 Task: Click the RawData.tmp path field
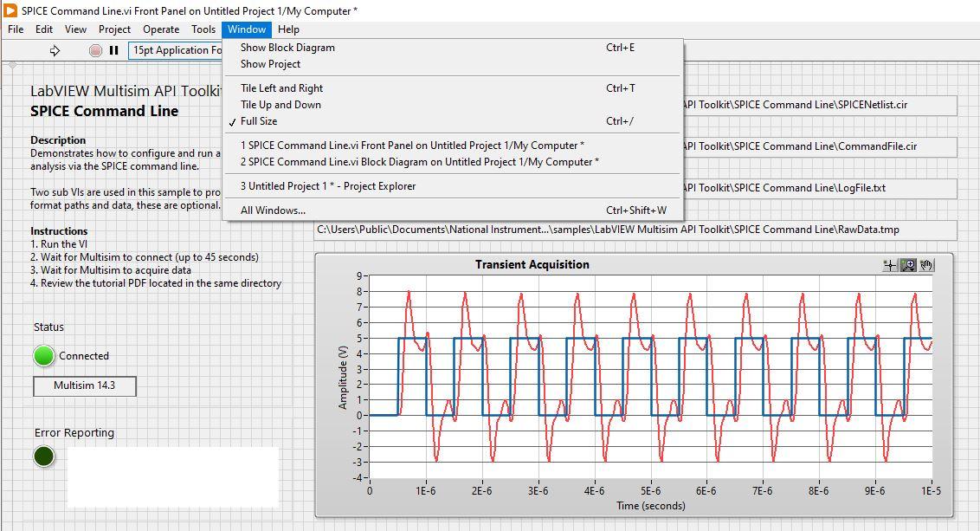[x=635, y=230]
